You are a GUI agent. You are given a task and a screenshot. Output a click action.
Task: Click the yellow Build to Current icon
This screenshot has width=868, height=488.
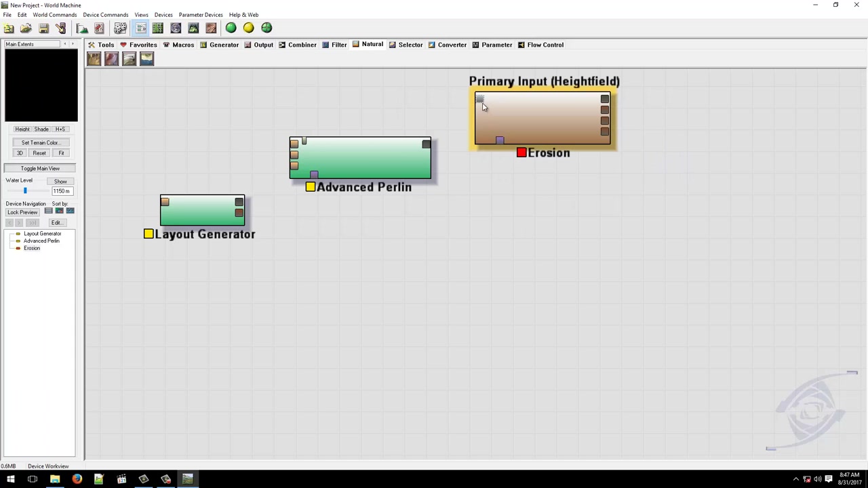click(x=249, y=28)
